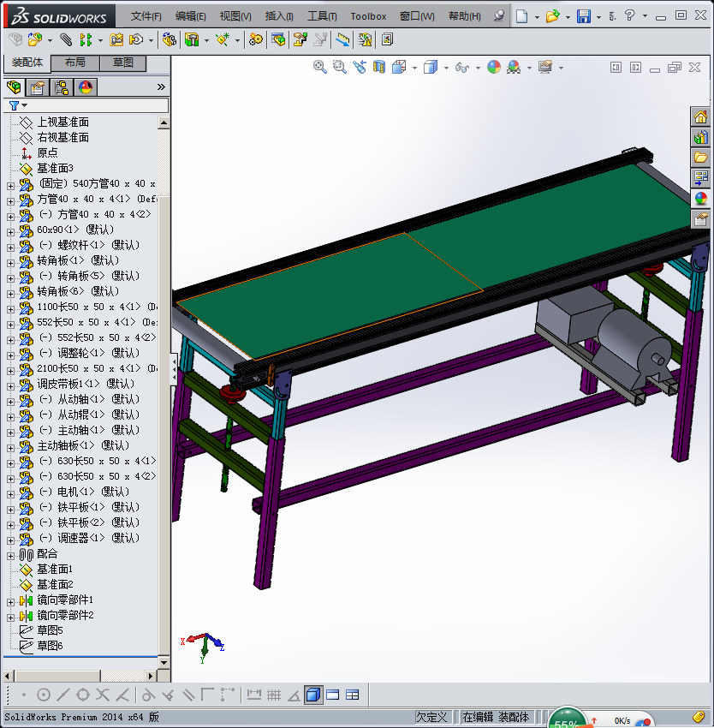This screenshot has width=714, height=728.
Task: Toggle the four-pane split view icon
Action: (x=353, y=695)
